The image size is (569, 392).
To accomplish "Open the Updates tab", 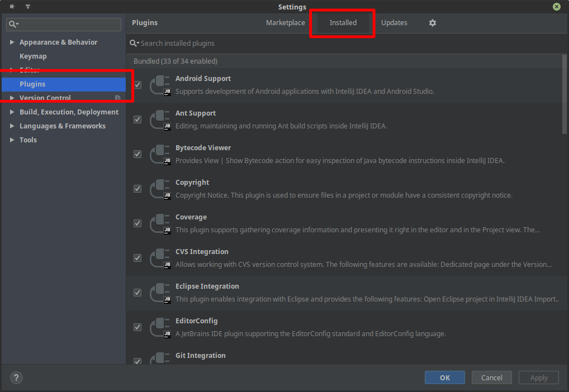I will (394, 23).
